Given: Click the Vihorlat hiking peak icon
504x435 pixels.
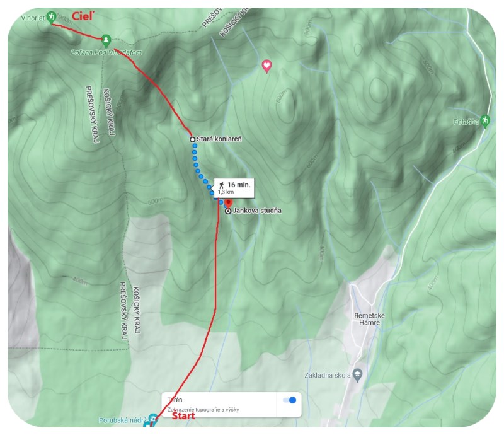Looking at the screenshot, I should 51,17.
